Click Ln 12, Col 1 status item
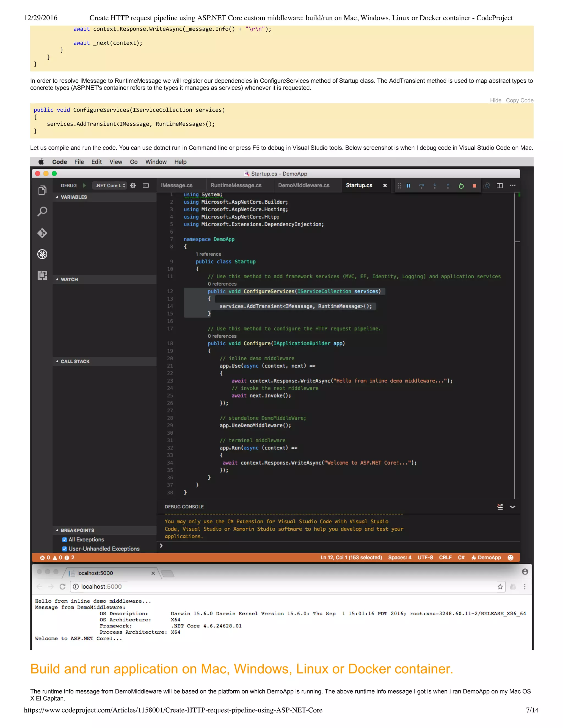Image resolution: width=563 pixels, height=728 pixels. pyautogui.click(x=351, y=558)
